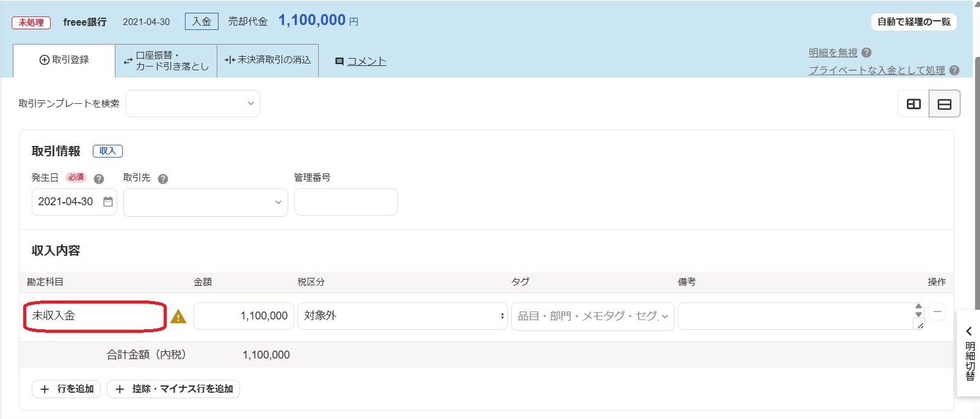Click 行を追加 button
Viewport: 980px width, 419px height.
point(67,389)
